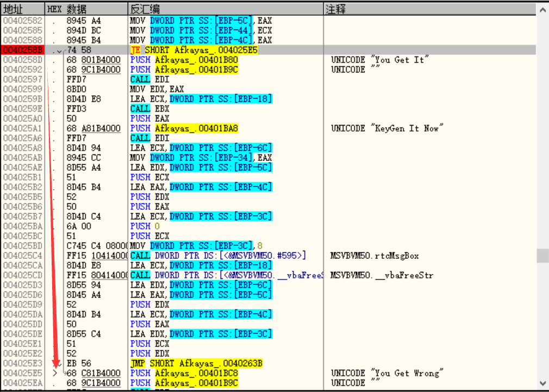
Task: Select LEA ECX,[EBP-3C] at 004025B7
Action: (x=201, y=217)
